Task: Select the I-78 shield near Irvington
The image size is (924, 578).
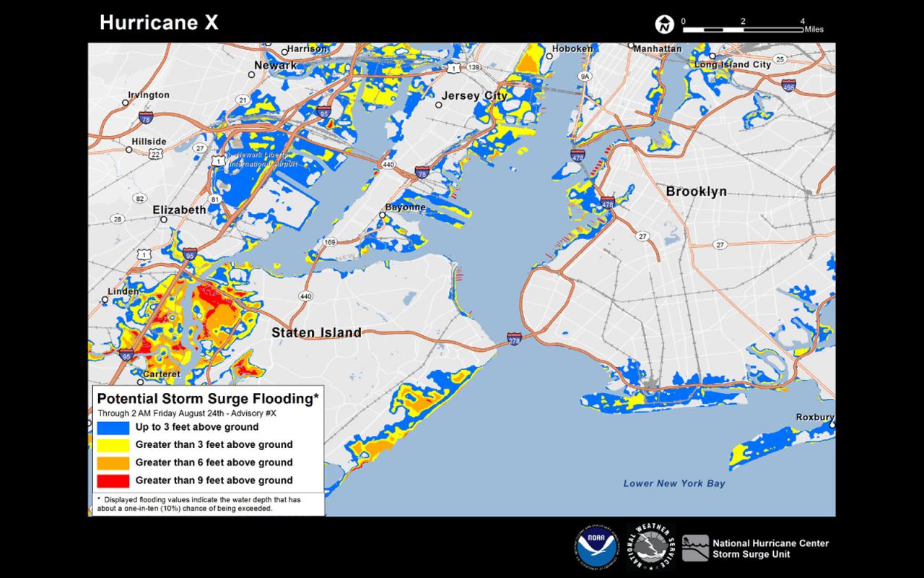Action: tap(145, 116)
